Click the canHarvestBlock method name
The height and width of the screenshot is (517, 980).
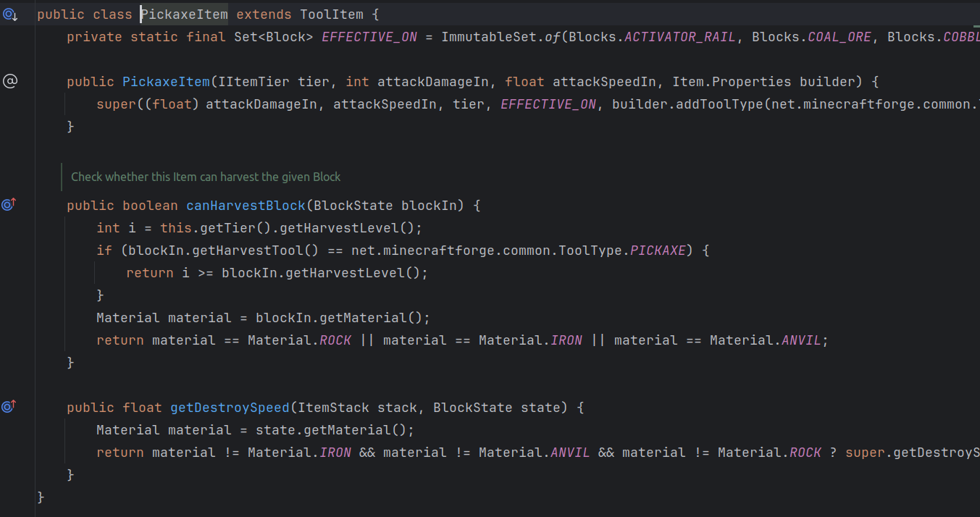click(x=246, y=206)
